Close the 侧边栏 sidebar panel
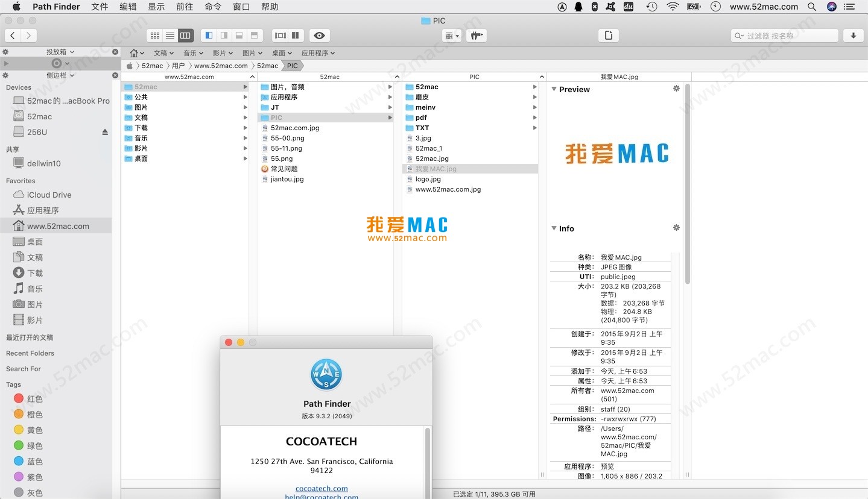 [x=115, y=75]
